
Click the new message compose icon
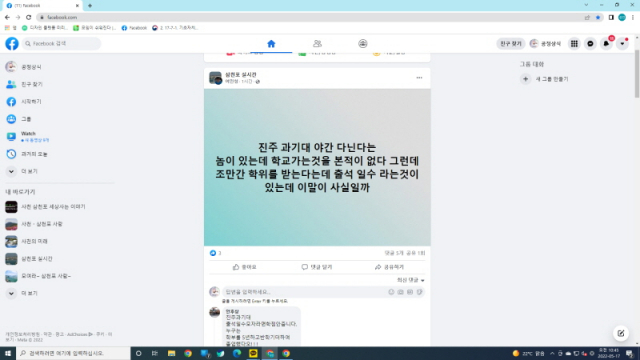pyautogui.click(x=621, y=333)
